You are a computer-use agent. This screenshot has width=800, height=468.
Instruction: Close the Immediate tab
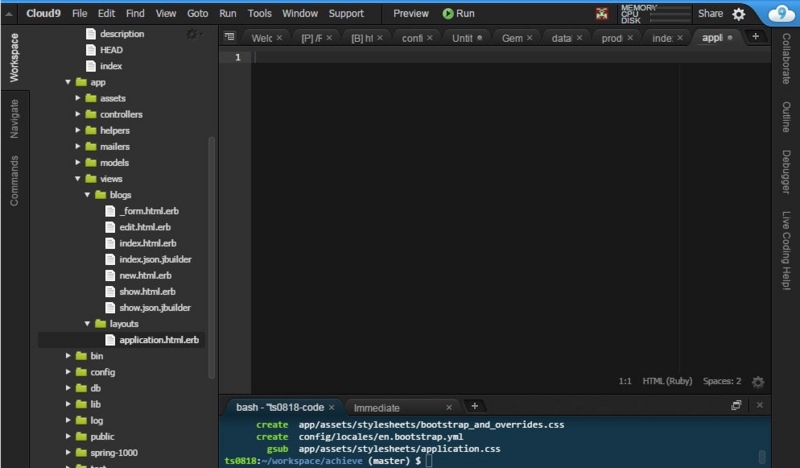click(x=449, y=407)
